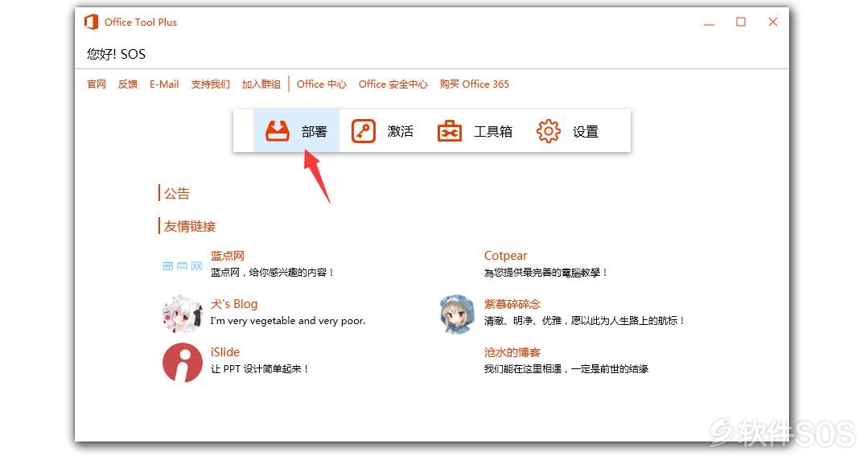Screen dimensions: 868x456
Task: Open the 沧水的博客 title link
Action: [x=512, y=352]
